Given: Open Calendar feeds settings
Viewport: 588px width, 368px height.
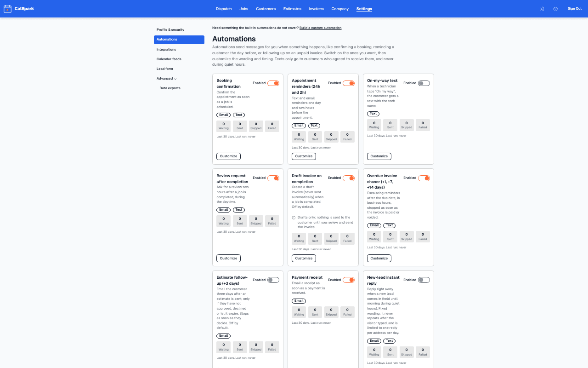Looking at the screenshot, I should 179,59.
